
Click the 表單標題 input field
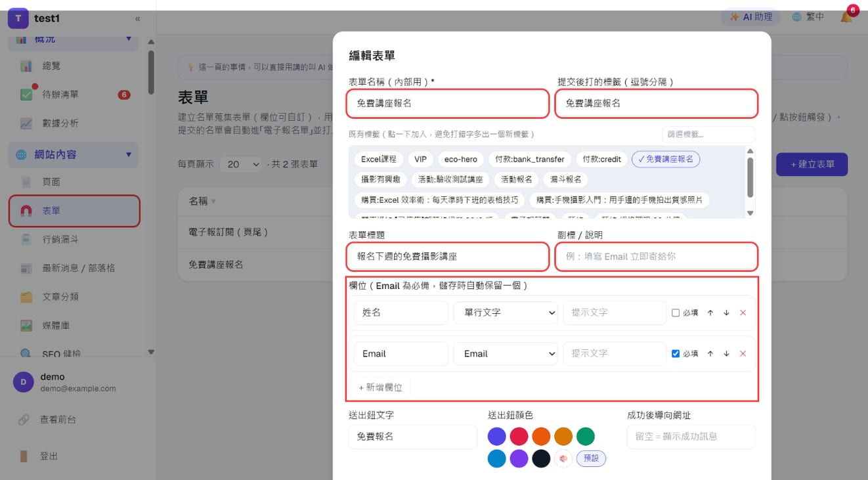click(448, 256)
